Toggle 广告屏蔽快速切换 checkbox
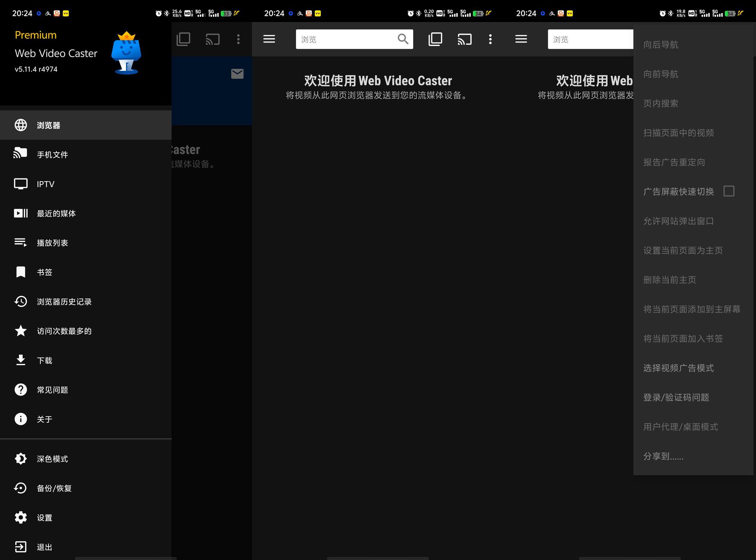This screenshot has width=756, height=560. tap(729, 191)
